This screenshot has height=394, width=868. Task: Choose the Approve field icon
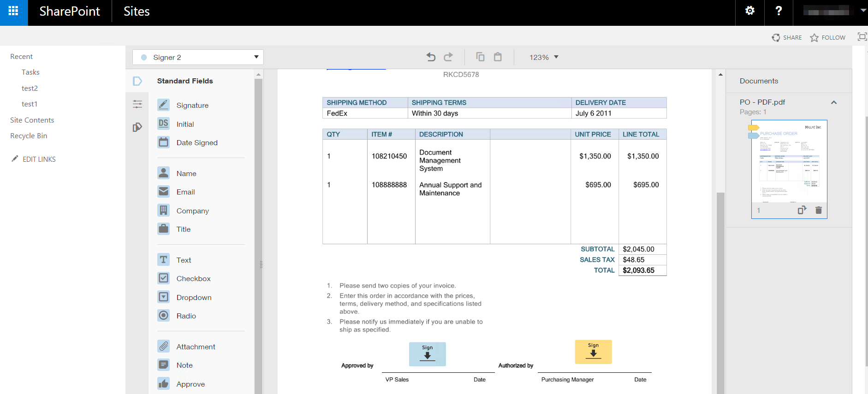coord(164,383)
